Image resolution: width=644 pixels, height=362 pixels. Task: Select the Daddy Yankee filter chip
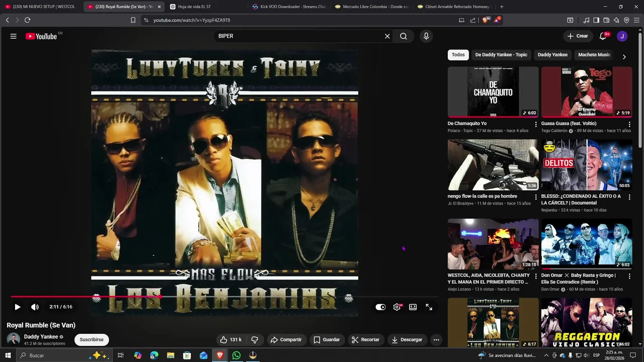(552, 55)
